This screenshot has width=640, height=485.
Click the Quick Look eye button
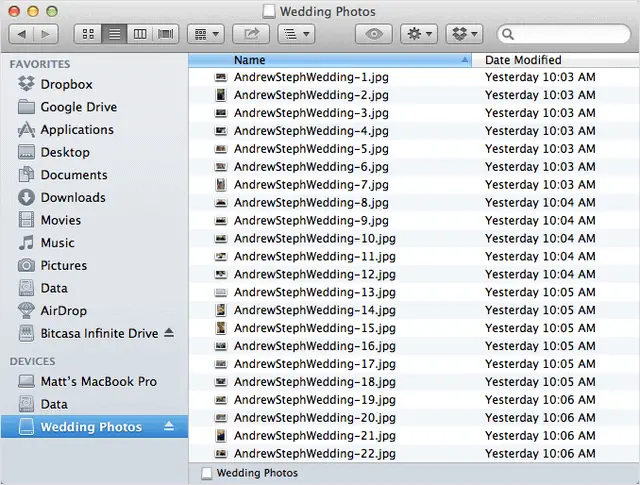(x=374, y=34)
